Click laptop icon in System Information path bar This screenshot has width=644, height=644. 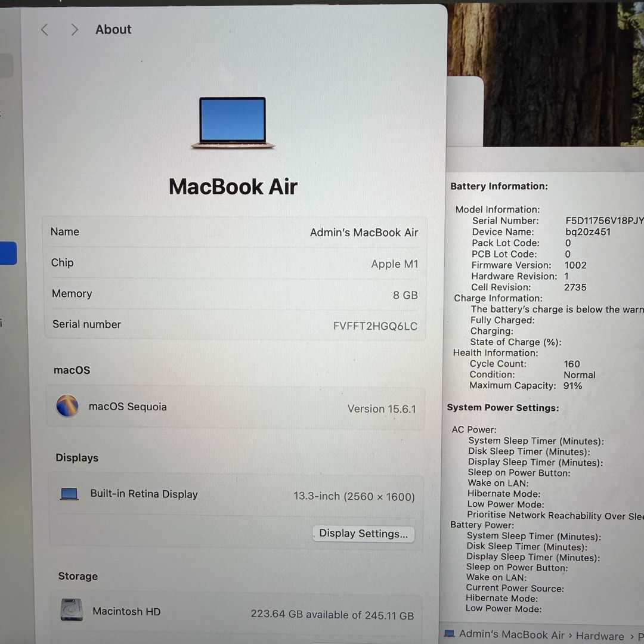pyautogui.click(x=450, y=633)
